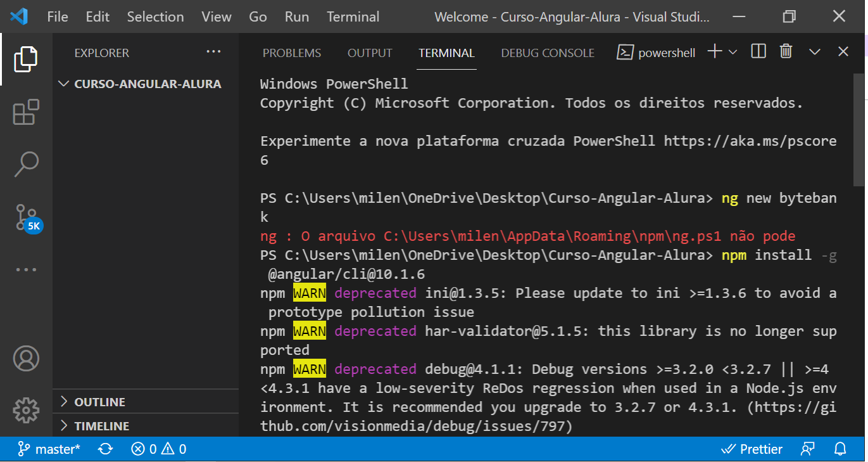This screenshot has width=868, height=462.
Task: Switch to the PROBLEMS tab
Action: 292,53
